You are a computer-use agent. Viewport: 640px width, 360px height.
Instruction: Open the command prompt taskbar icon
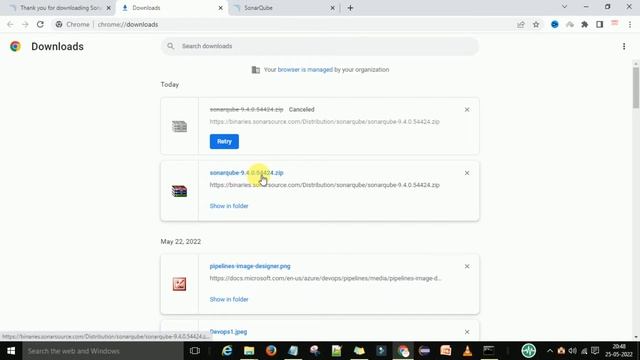(489, 351)
